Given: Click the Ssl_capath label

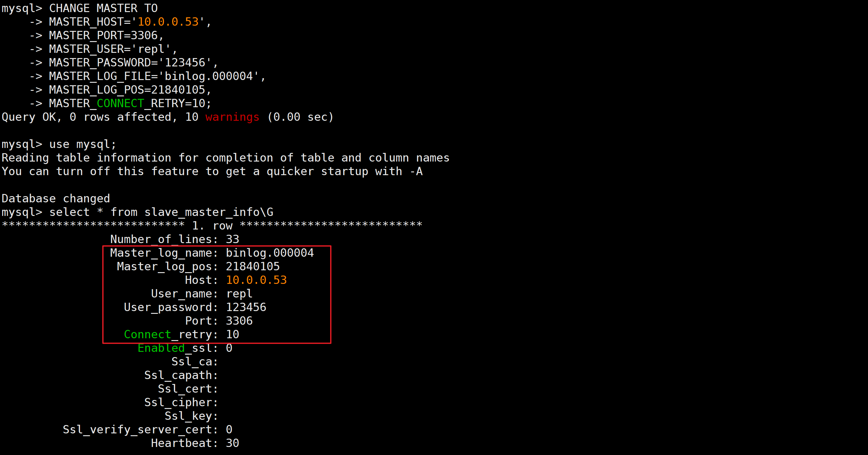Looking at the screenshot, I should [x=181, y=375].
